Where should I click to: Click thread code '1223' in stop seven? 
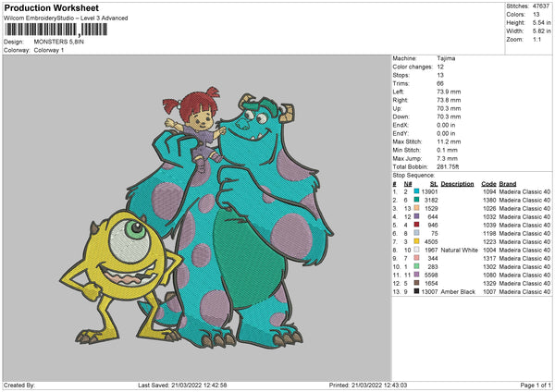(489, 241)
